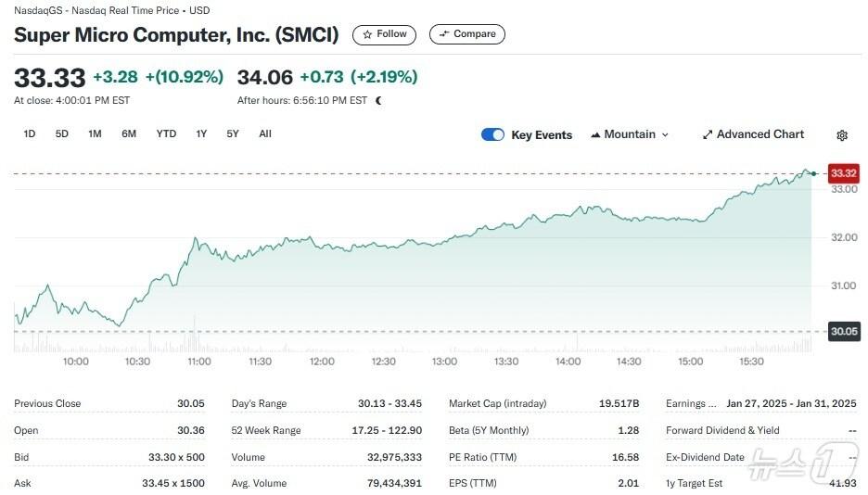
Task: Select the 5D time range
Action: coord(62,133)
